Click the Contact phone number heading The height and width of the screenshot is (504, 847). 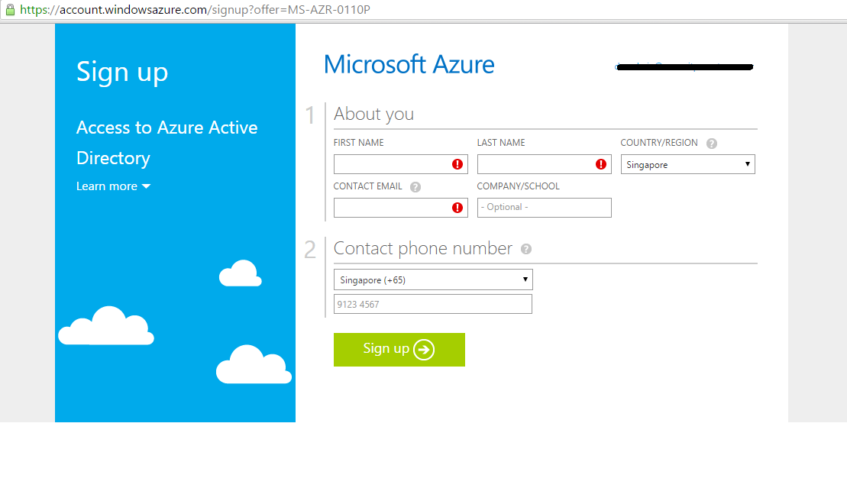point(423,248)
